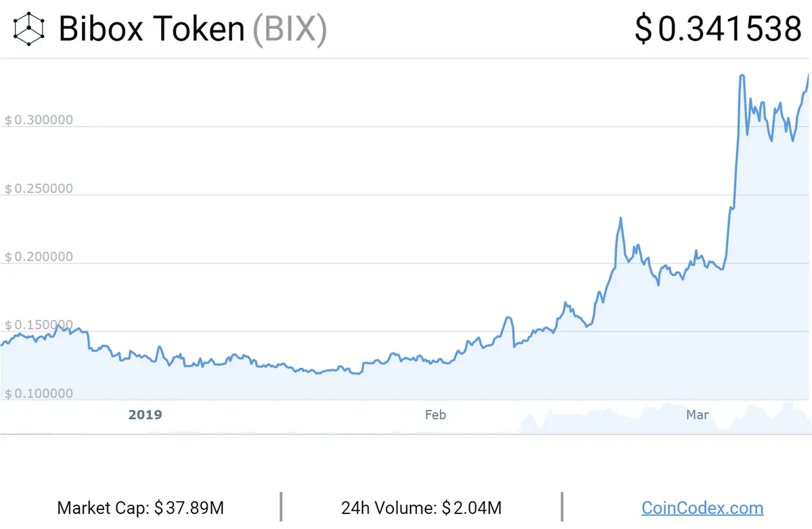Click the chart line's leftmost starting point
812x529 pixels.
pos(1,345)
